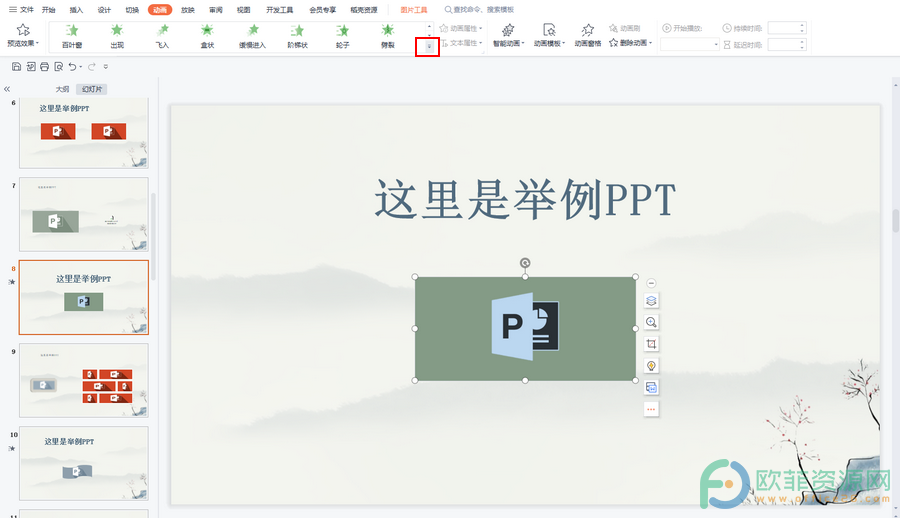The width and height of the screenshot is (900, 518).
Task: Switch to the 幻灯片 slides view
Action: 92,89
